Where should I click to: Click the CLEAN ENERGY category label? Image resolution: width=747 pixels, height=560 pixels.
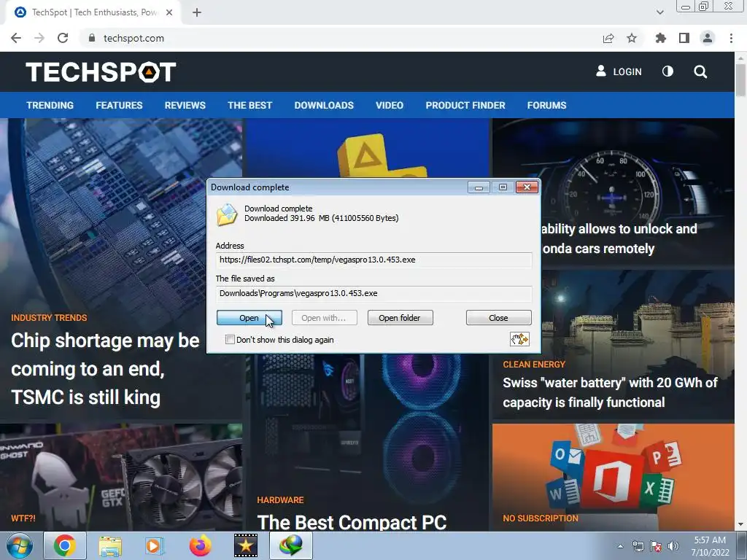(534, 365)
